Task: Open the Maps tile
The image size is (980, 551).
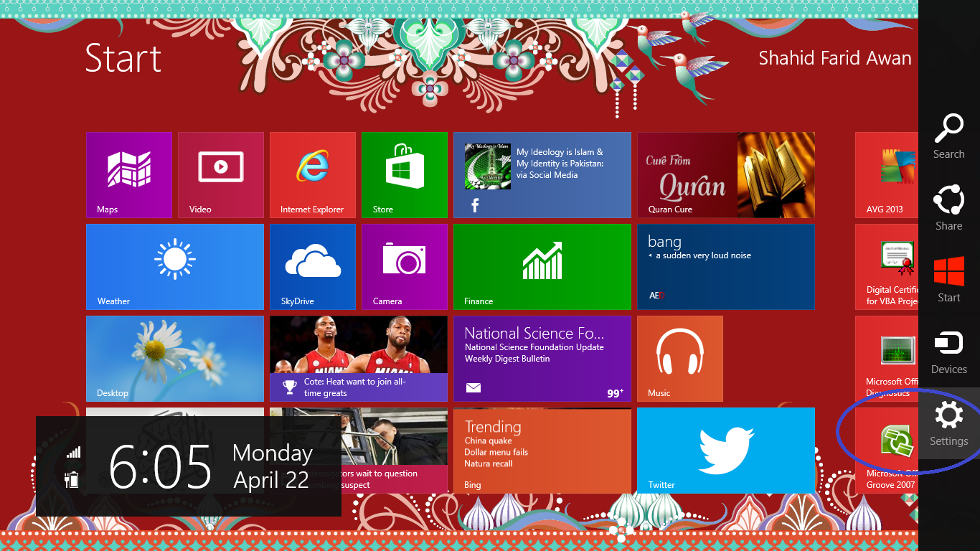Action: pos(129,174)
